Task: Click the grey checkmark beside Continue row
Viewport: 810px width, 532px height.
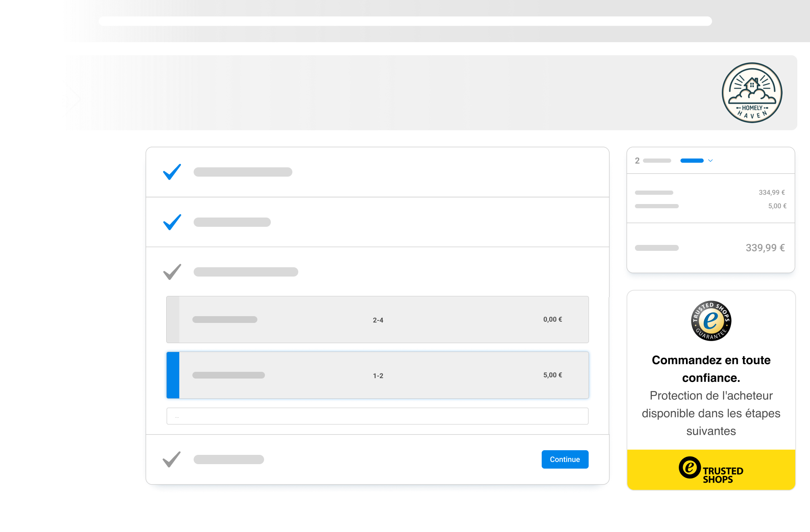Action: 172,459
